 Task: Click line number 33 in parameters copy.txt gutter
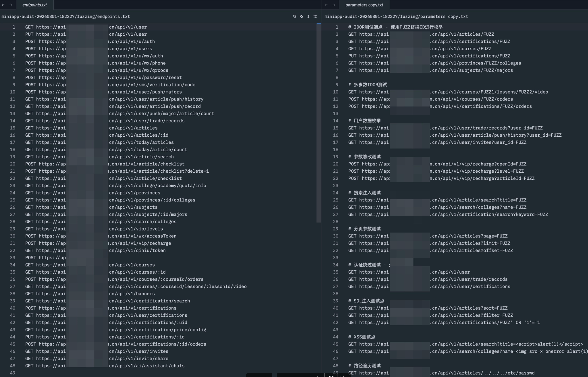pos(336,258)
